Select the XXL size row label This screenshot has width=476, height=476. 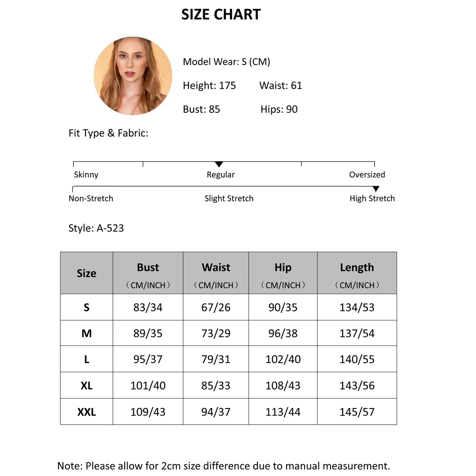coord(87,412)
